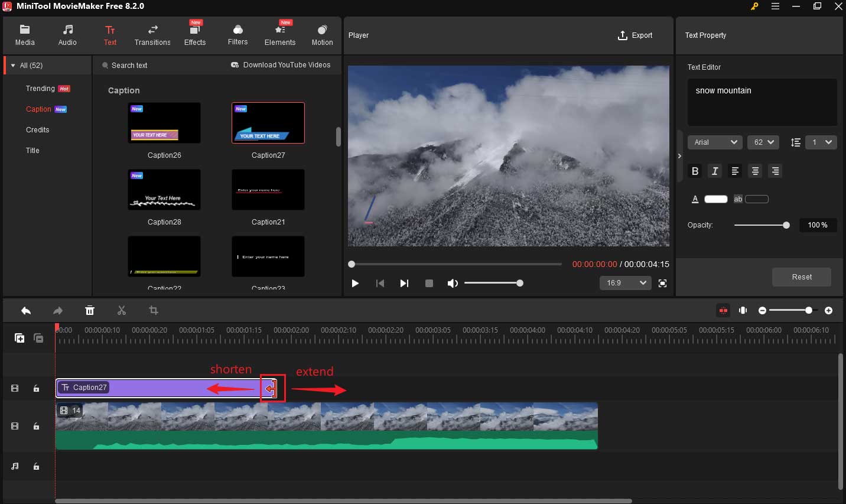846x504 pixels.
Task: Mute the player volume speaker icon
Action: [453, 284]
